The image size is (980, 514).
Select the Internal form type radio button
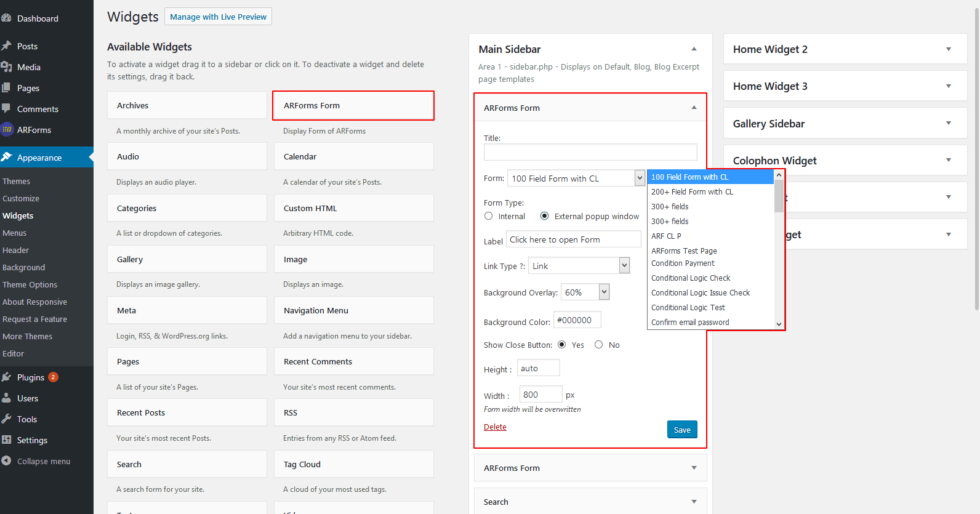tap(489, 216)
